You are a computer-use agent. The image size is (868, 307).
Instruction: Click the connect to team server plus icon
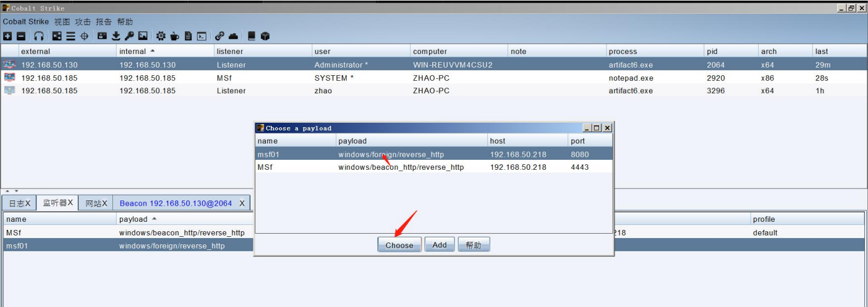(8, 36)
